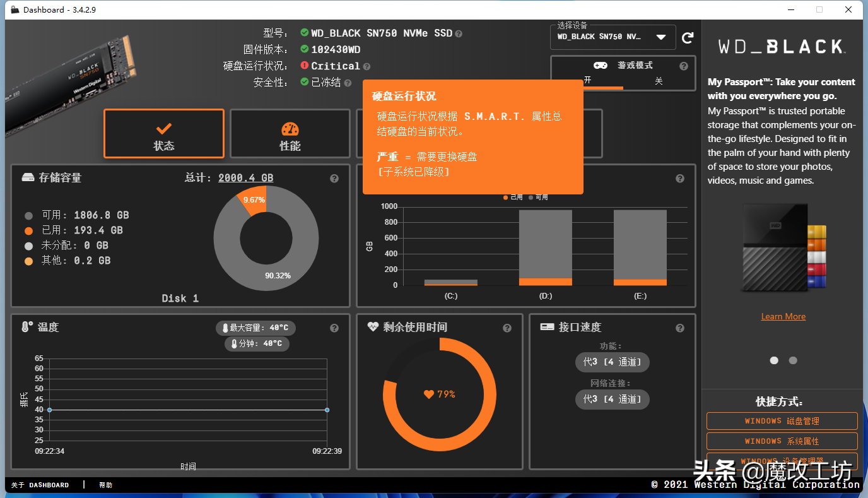Click the 其他: 0.2 GB legend entry
The width and height of the screenshot is (868, 498).
(67, 261)
